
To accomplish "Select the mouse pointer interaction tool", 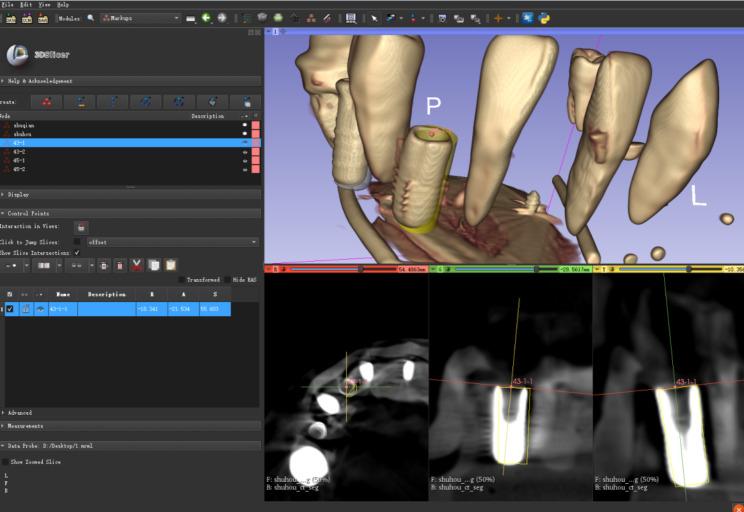I will pos(374,19).
